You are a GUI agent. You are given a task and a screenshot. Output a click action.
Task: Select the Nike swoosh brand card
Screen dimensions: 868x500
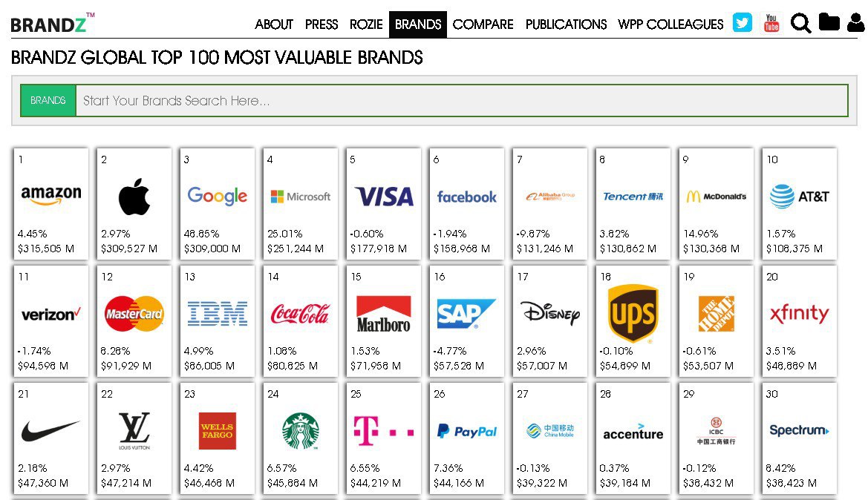point(51,438)
